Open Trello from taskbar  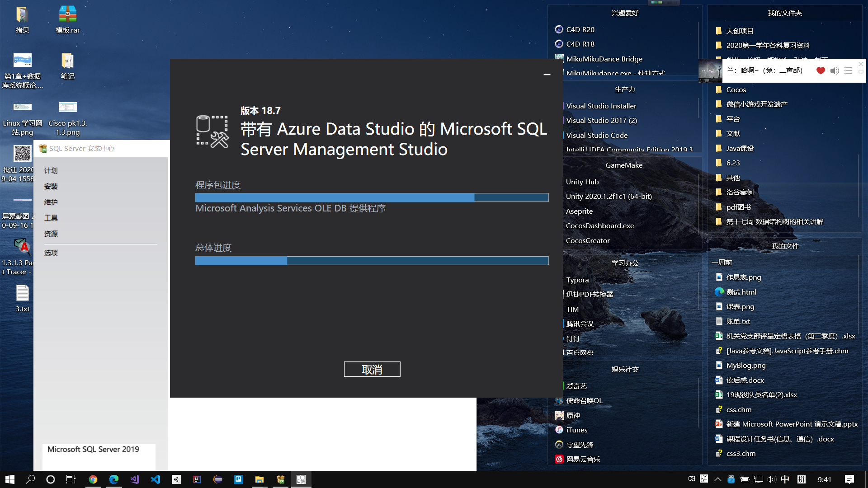point(239,479)
